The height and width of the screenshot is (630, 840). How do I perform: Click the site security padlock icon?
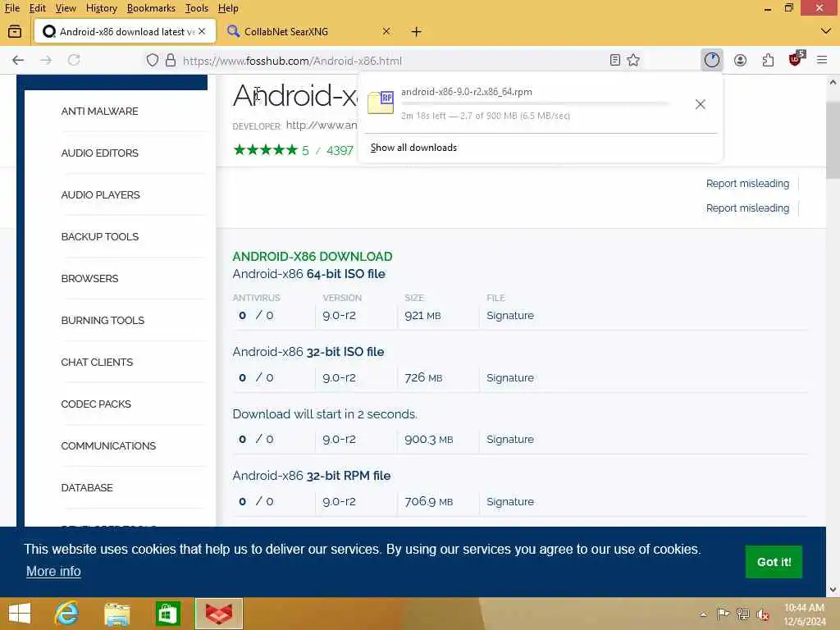pyautogui.click(x=171, y=60)
